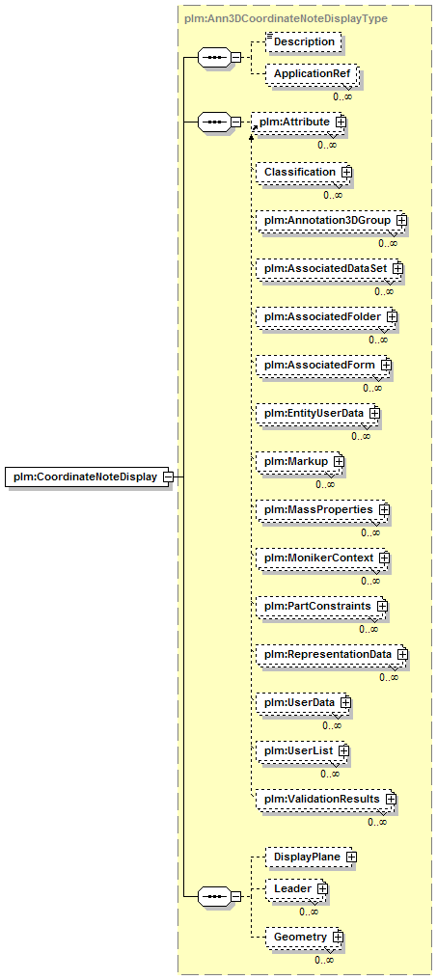Expand the Geometry plus icon
The width and height of the screenshot is (437, 980).
click(338, 937)
